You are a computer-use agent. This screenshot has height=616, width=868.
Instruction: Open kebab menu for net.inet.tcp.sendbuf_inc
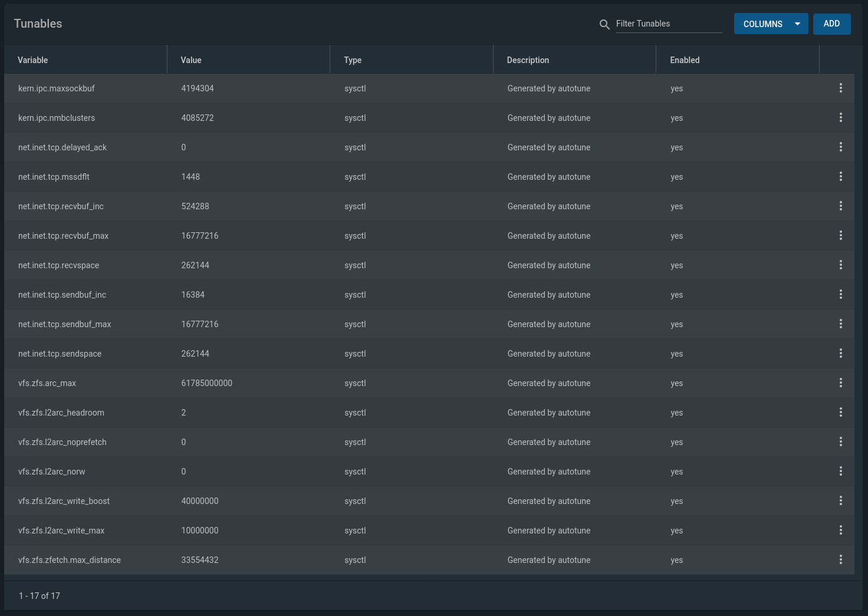840,295
